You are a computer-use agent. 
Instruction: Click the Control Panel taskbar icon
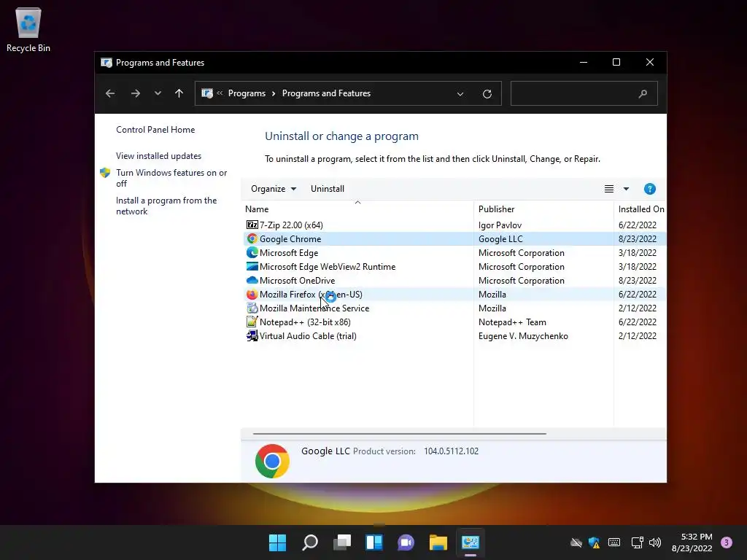tap(471, 542)
